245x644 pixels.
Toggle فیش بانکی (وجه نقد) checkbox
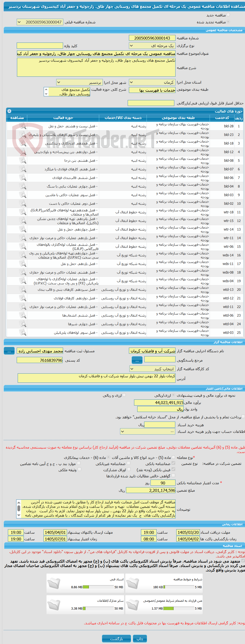tap(174, 469)
